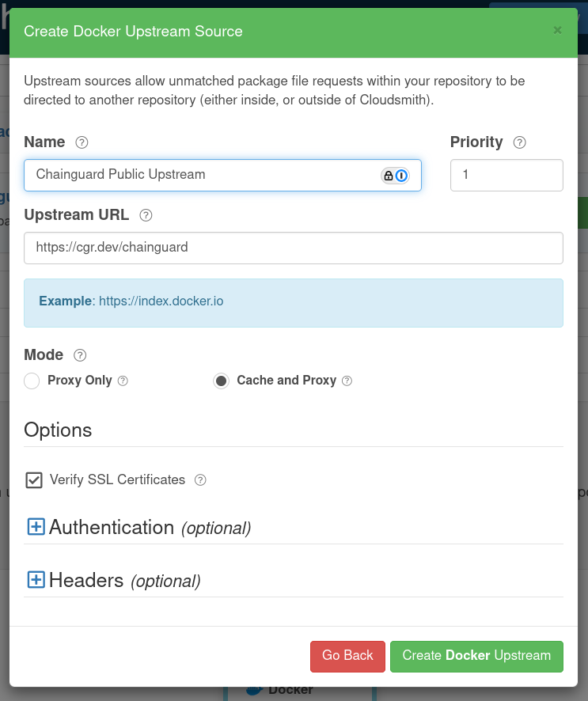Click the Create Docker Upstream button

tap(476, 656)
